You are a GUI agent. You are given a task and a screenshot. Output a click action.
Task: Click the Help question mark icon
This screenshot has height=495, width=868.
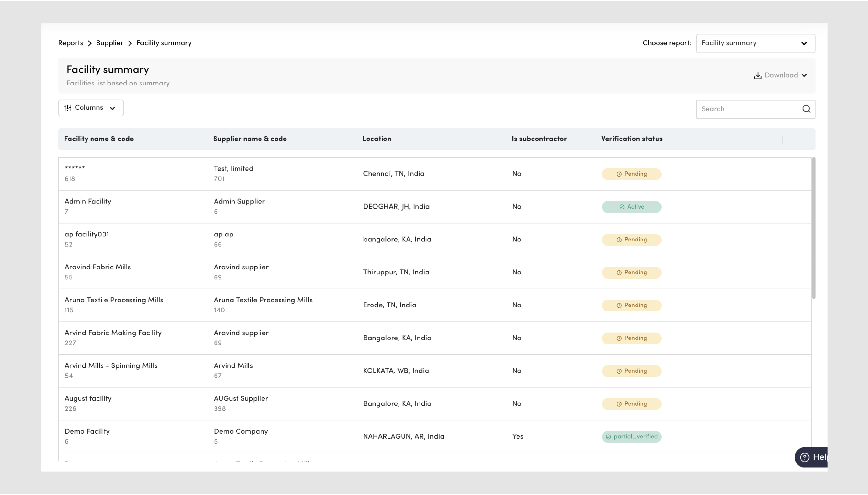pos(804,457)
